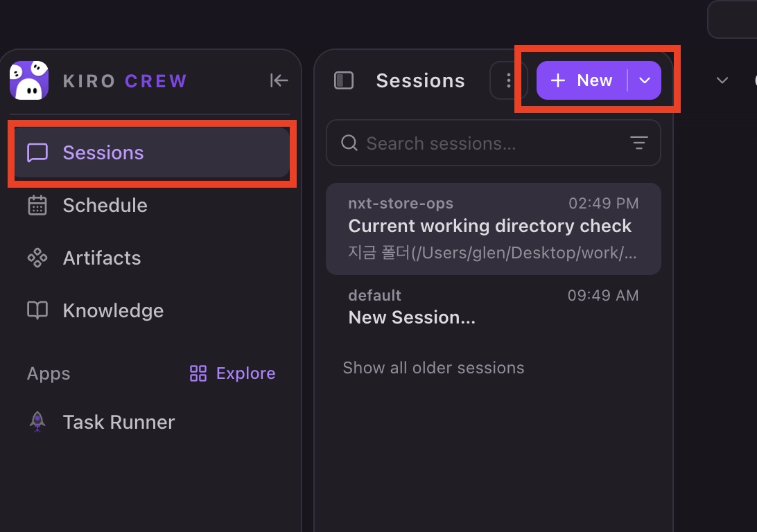Open the Explore apps link
757x532 pixels.
tap(232, 373)
